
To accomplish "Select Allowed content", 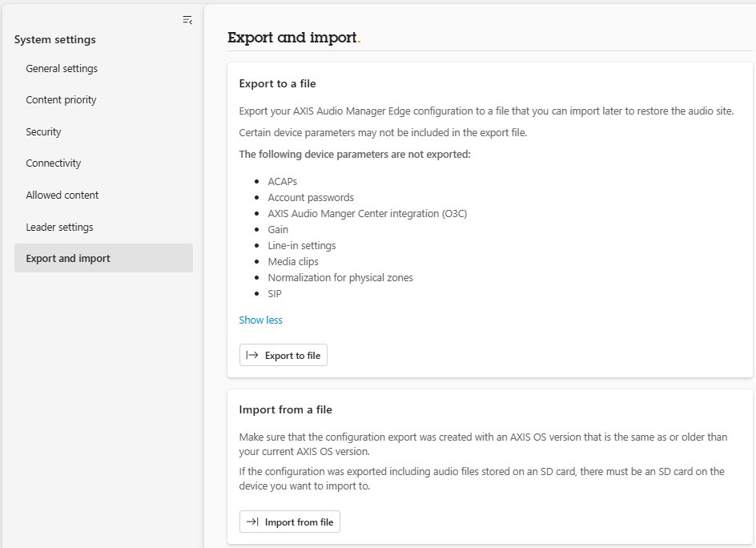I will [62, 195].
